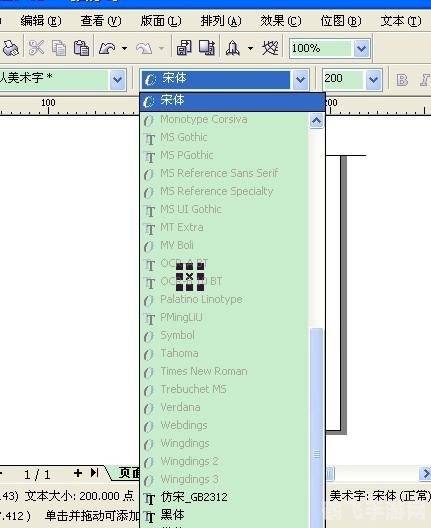
Task: Open the 排列(A) Arrange menu
Action: pyautogui.click(x=221, y=22)
